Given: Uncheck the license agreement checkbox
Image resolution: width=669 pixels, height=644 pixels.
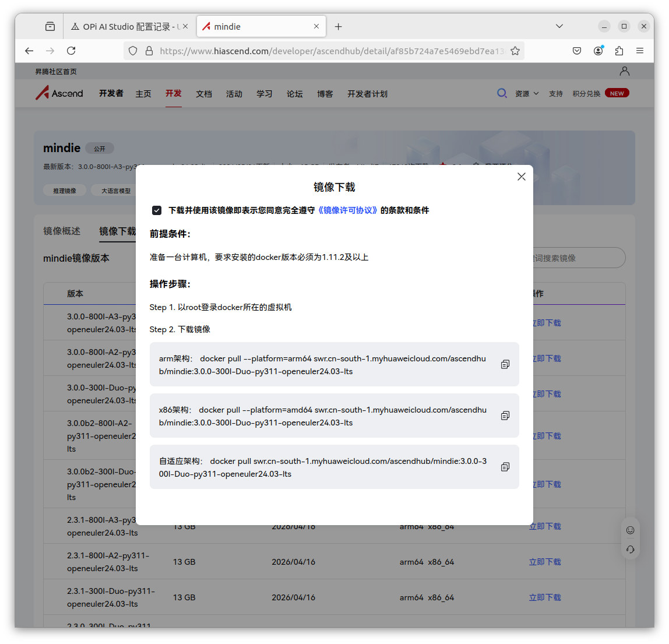Looking at the screenshot, I should coord(157,210).
